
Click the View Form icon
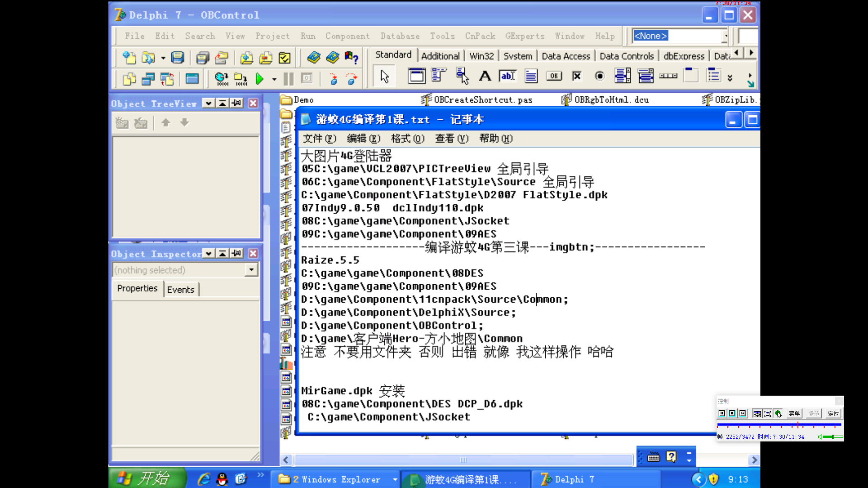click(x=148, y=79)
